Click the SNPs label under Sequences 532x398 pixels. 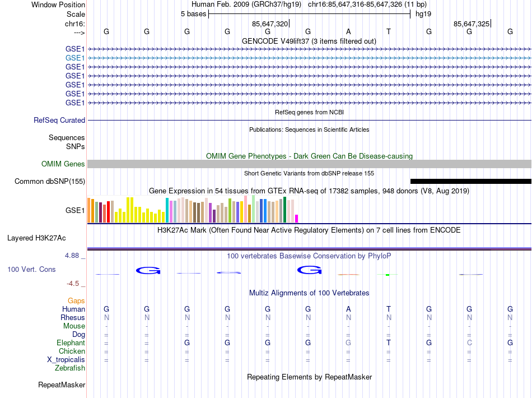[76, 147]
